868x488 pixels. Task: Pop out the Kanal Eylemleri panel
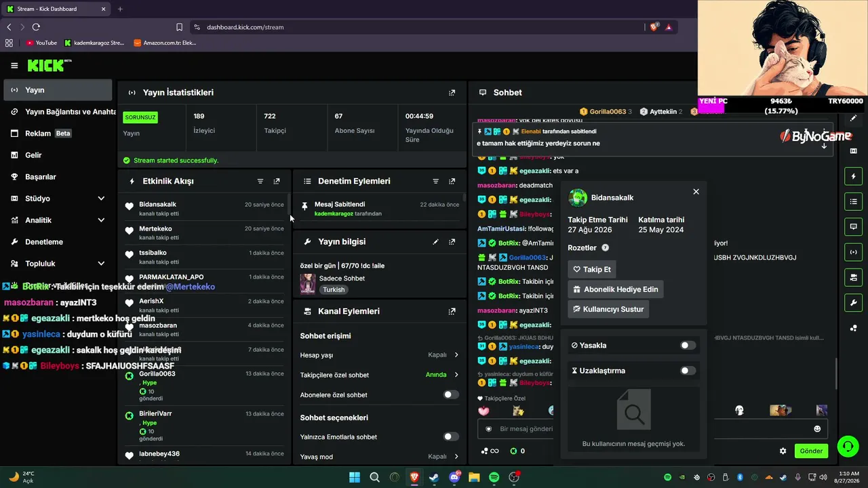tap(452, 311)
